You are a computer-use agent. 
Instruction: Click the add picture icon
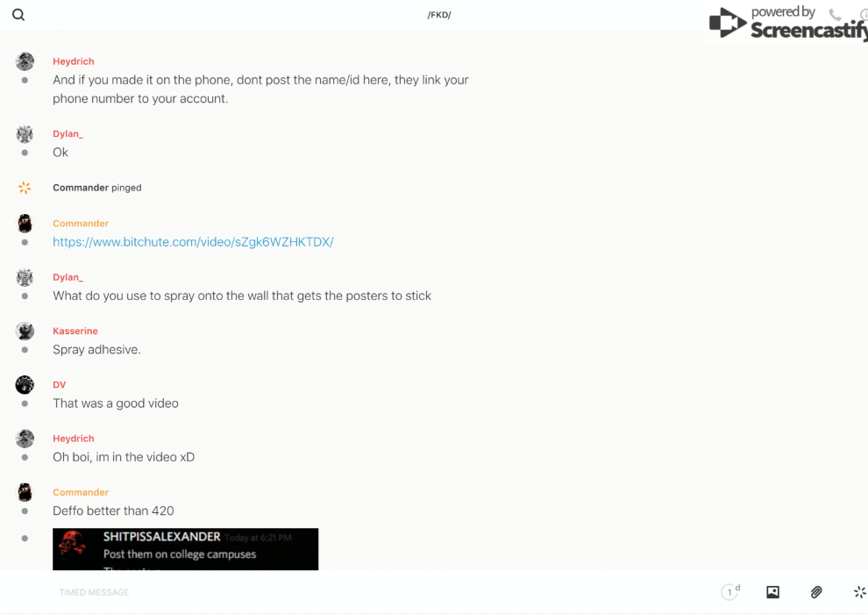(772, 592)
